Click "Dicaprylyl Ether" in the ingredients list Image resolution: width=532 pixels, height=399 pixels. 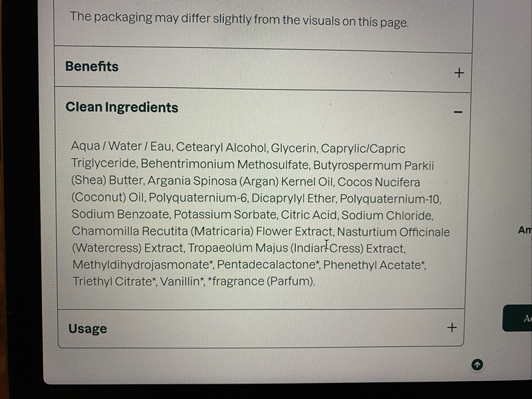pos(291,199)
